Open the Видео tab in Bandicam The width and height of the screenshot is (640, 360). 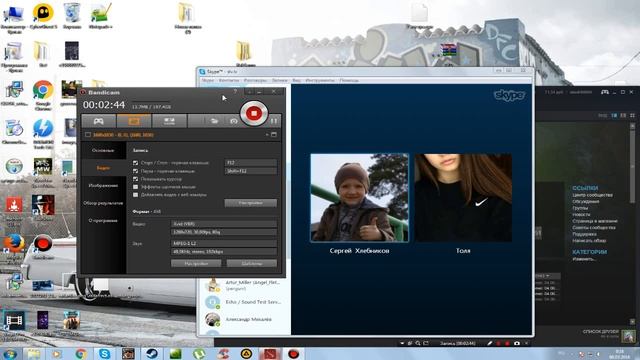coord(103,168)
